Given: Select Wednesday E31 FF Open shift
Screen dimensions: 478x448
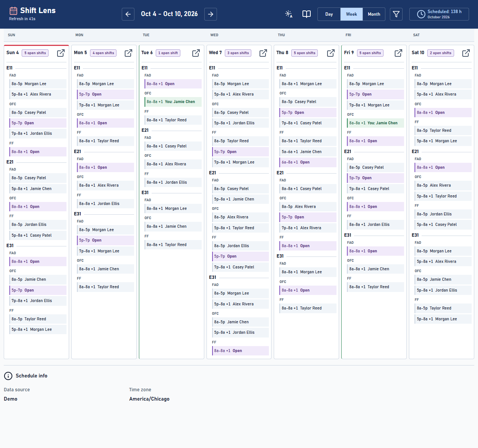Looking at the screenshot, I should click(240, 351).
